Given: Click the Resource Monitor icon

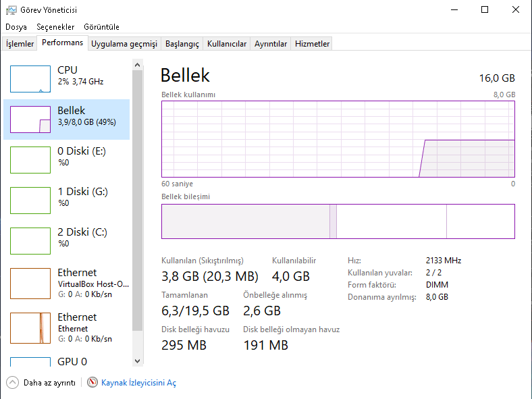Looking at the screenshot, I should click(x=92, y=383).
